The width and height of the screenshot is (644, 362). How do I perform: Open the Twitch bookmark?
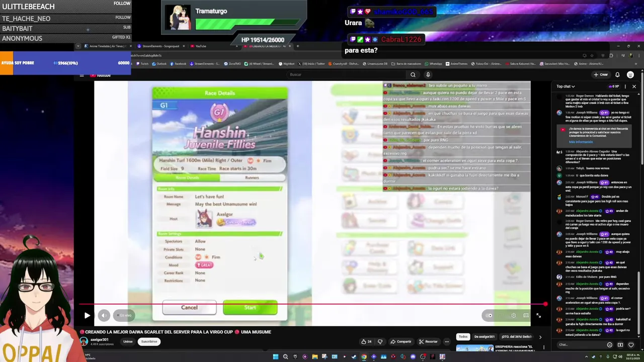pyautogui.click(x=142, y=64)
